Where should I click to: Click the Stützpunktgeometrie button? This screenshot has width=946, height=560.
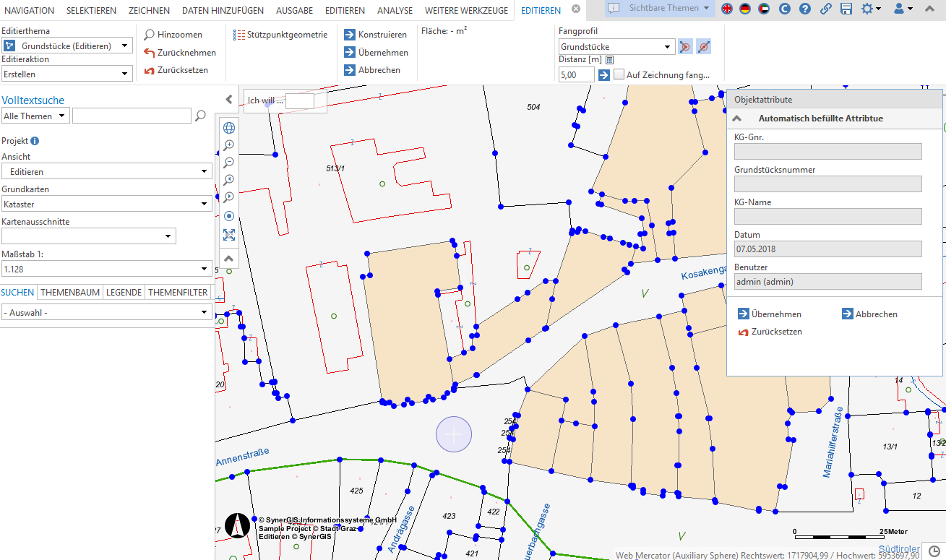coord(280,35)
